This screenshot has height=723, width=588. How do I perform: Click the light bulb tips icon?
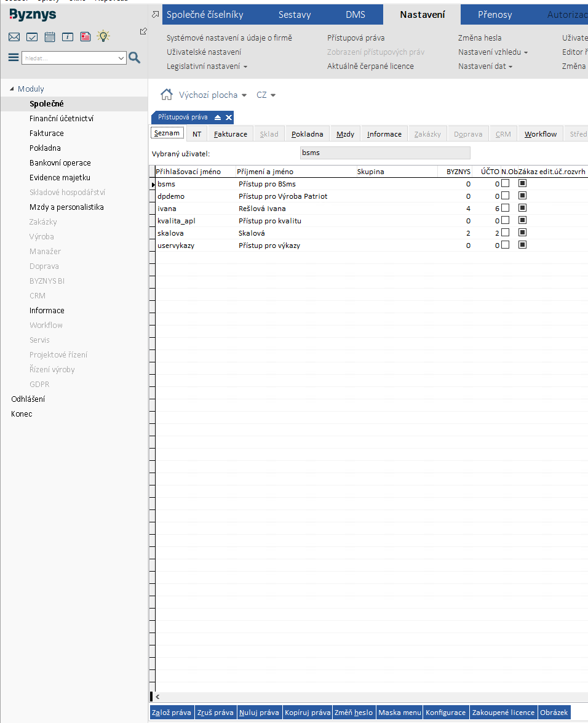tap(103, 36)
